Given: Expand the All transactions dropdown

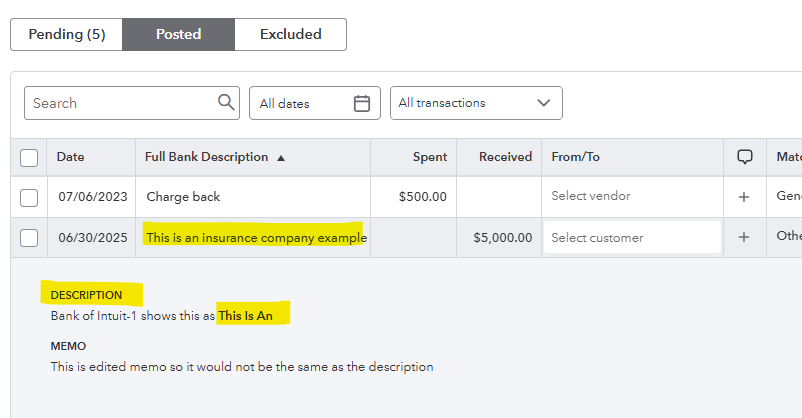Looking at the screenshot, I should [475, 103].
